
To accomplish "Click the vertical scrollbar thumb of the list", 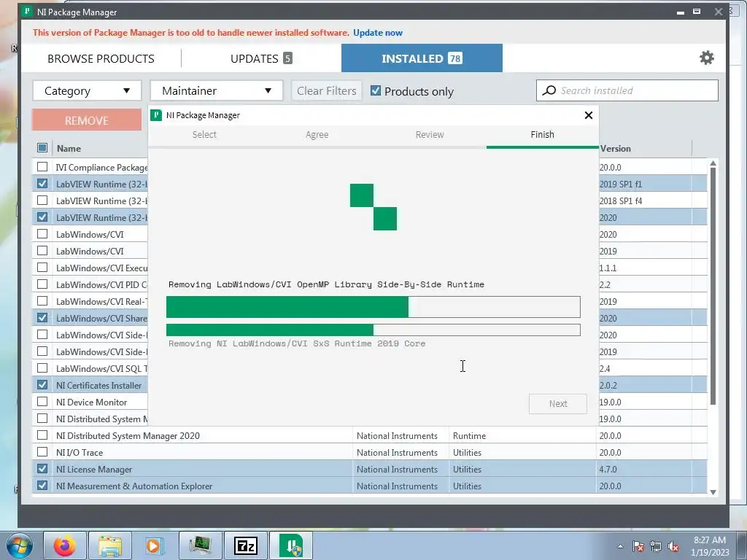I will pos(713,286).
